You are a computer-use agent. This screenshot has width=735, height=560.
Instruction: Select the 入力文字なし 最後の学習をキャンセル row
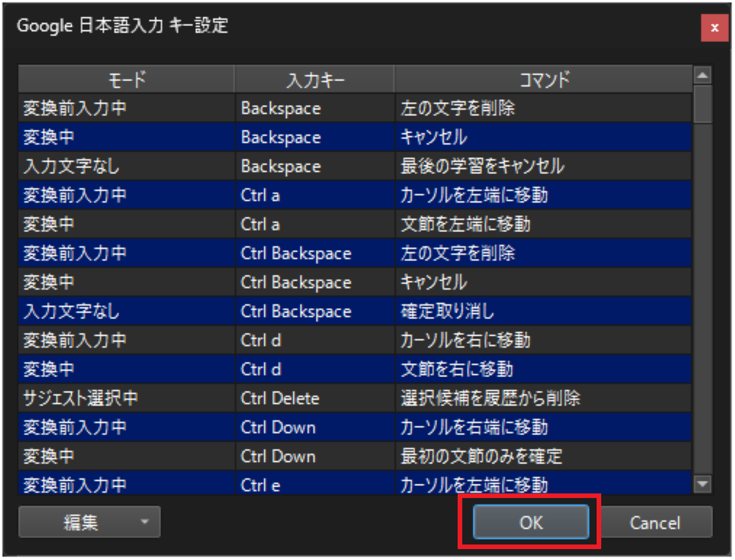tap(230, 166)
